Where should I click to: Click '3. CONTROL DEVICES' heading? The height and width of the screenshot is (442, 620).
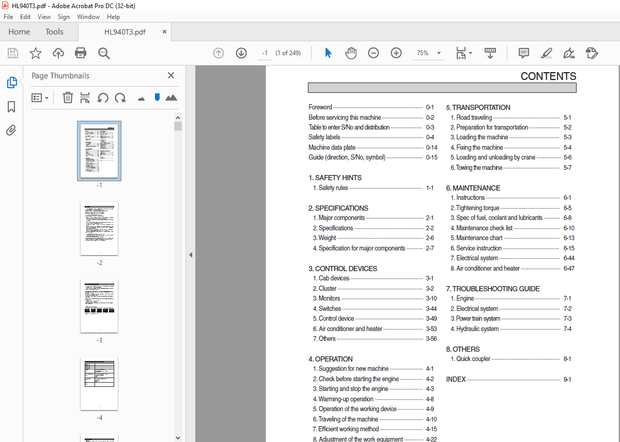343,268
